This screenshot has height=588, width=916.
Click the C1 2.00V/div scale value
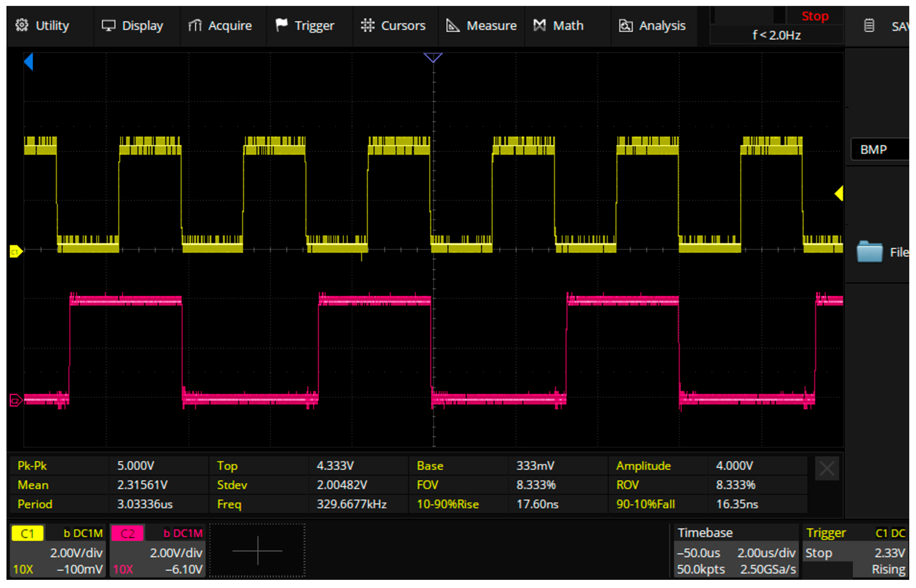(x=76, y=553)
